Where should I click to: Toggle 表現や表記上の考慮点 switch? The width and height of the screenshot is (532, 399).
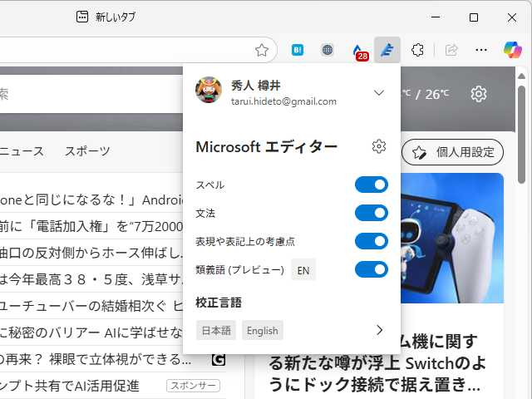(x=372, y=241)
